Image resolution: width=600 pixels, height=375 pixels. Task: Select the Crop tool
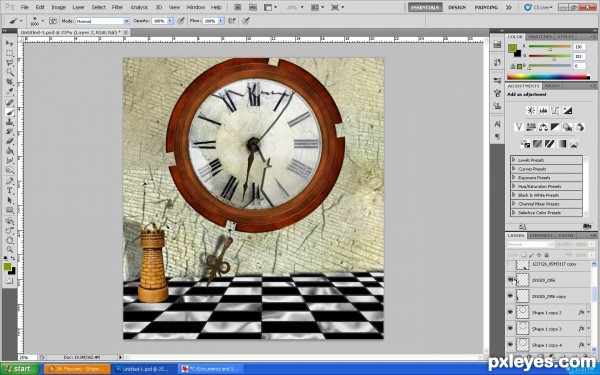(9, 82)
